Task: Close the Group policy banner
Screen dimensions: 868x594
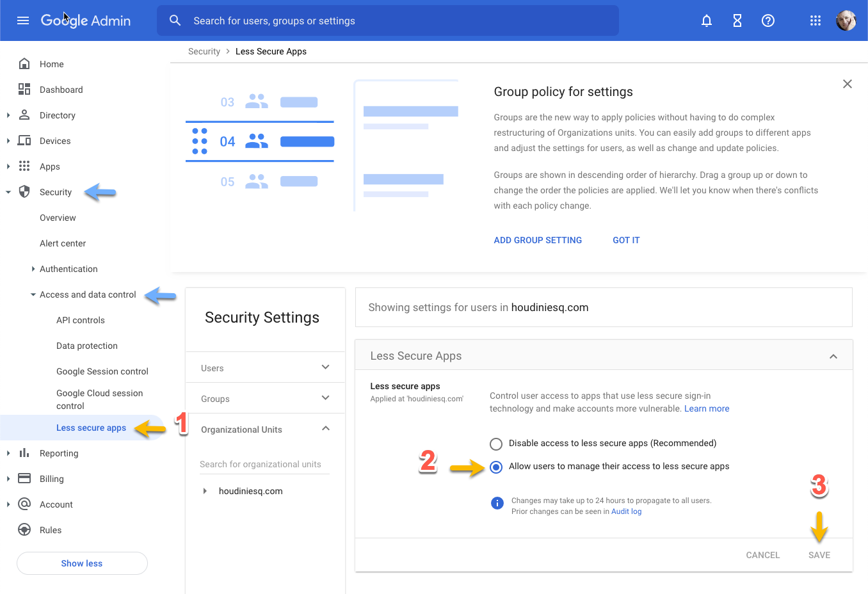Action: point(848,84)
